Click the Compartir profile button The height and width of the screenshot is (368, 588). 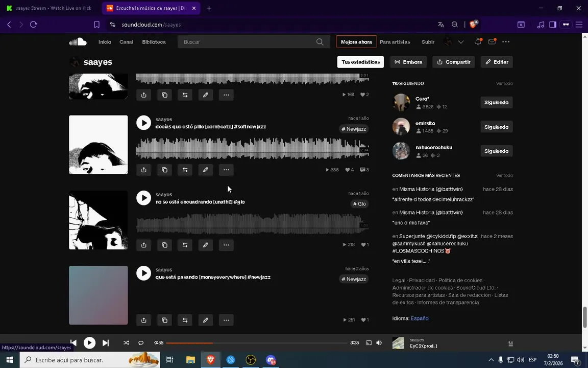coord(454,62)
